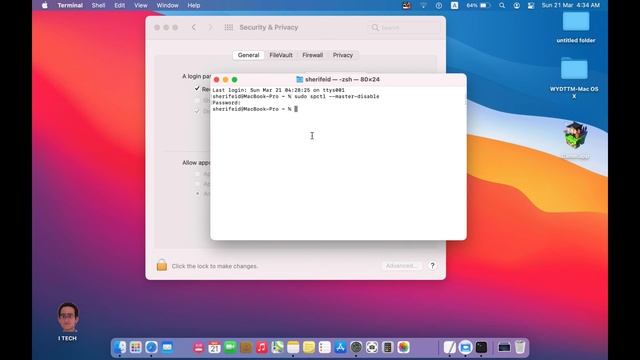Open the Apple menu
The height and width of the screenshot is (360, 640).
tap(44, 5)
